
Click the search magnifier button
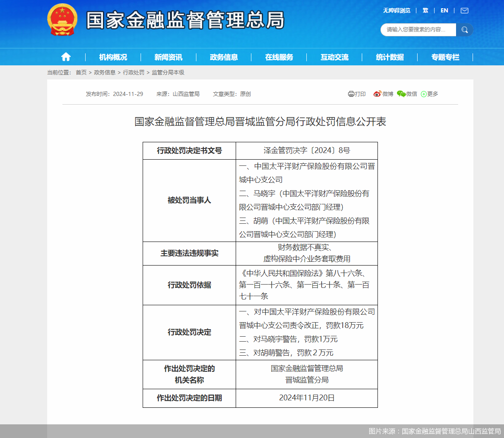[465, 30]
